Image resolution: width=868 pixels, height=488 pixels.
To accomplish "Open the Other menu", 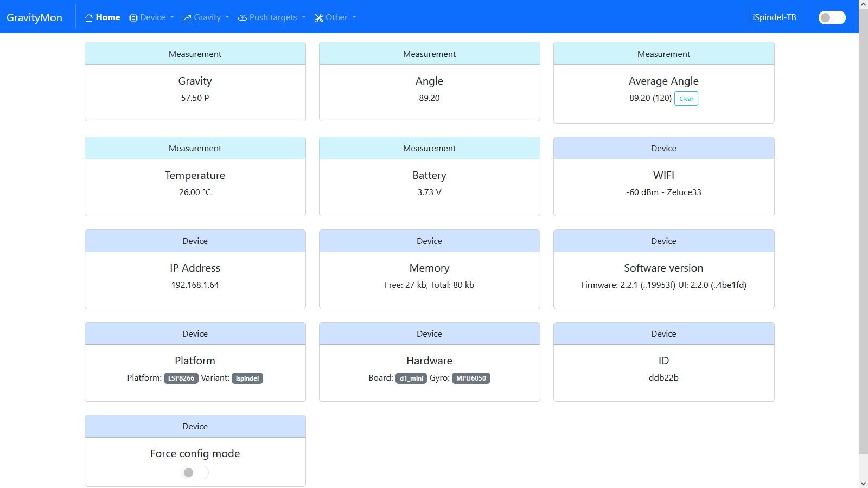I will pos(336,17).
